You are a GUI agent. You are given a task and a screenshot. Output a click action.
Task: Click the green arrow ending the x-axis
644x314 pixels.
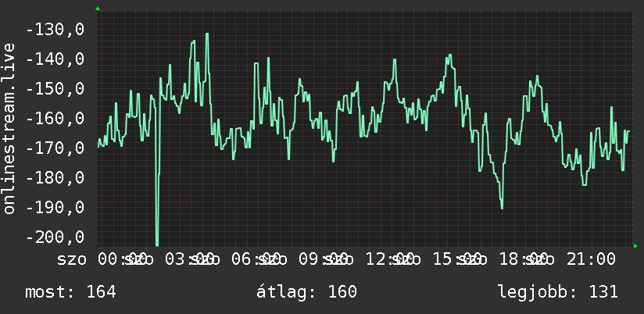[635, 246]
